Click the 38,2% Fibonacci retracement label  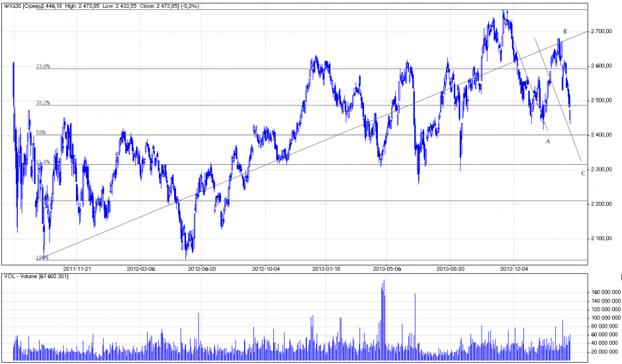pos(43,103)
